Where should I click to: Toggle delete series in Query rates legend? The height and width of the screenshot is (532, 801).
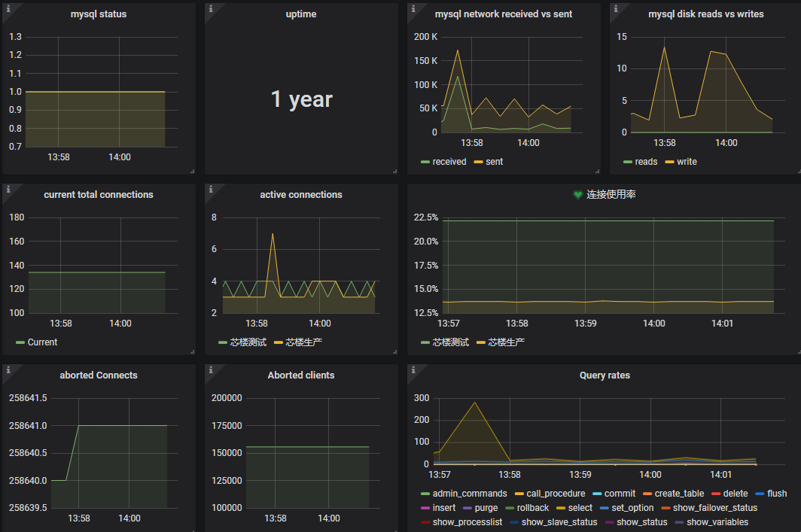[735, 494]
